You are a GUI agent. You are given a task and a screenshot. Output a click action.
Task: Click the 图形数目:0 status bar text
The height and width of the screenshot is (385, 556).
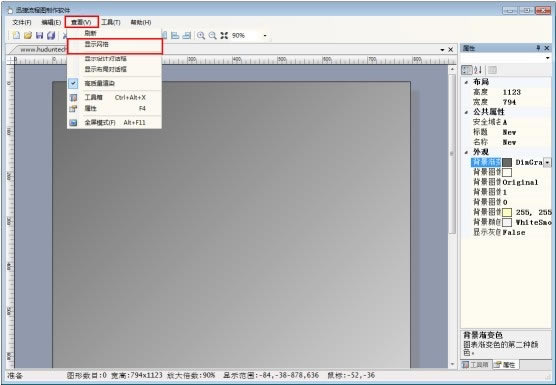tap(87, 375)
